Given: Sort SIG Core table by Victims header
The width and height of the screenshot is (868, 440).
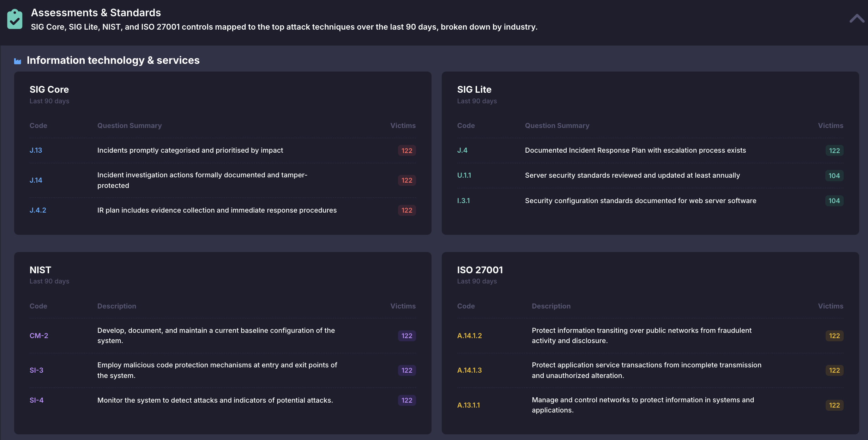Looking at the screenshot, I should (403, 126).
